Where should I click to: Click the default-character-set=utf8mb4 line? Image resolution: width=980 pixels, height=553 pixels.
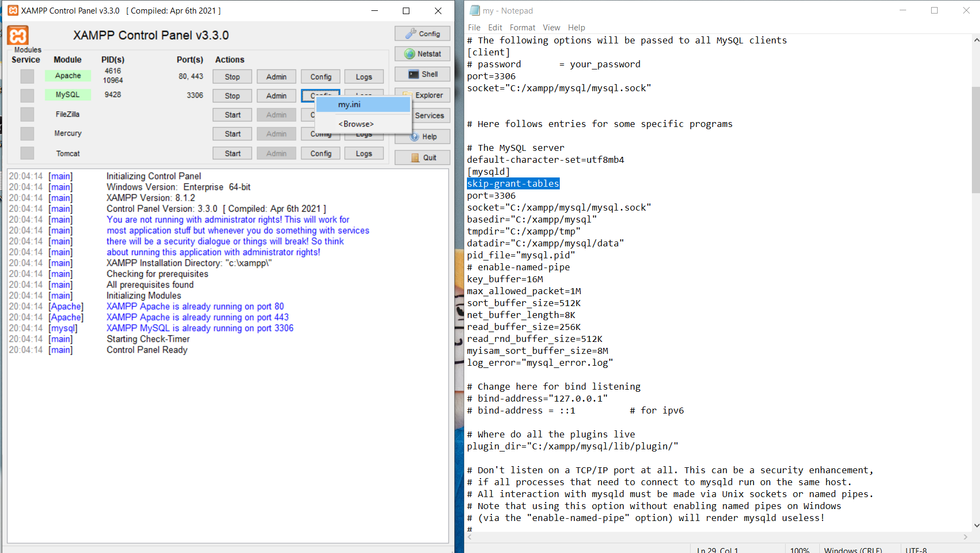point(546,160)
